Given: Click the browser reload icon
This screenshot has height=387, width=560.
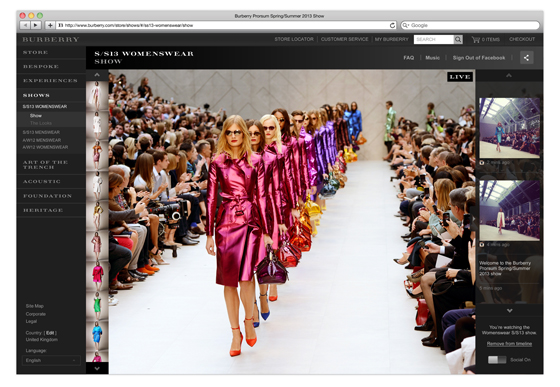Looking at the screenshot, I should click(392, 25).
